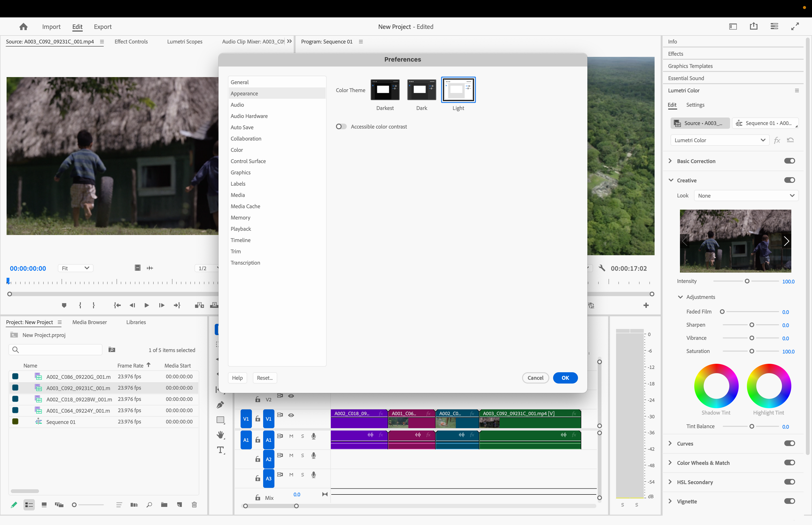Expand the HSL Secondary section
The height and width of the screenshot is (525, 812).
[x=670, y=482]
